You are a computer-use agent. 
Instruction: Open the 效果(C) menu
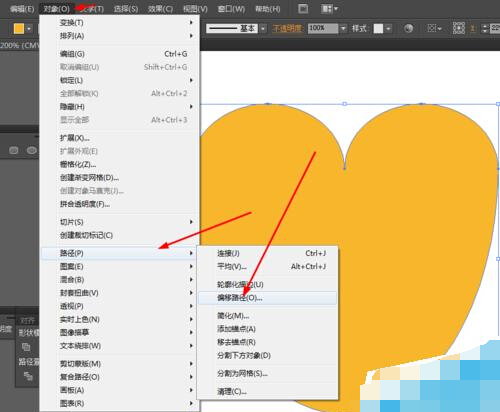pyautogui.click(x=160, y=9)
